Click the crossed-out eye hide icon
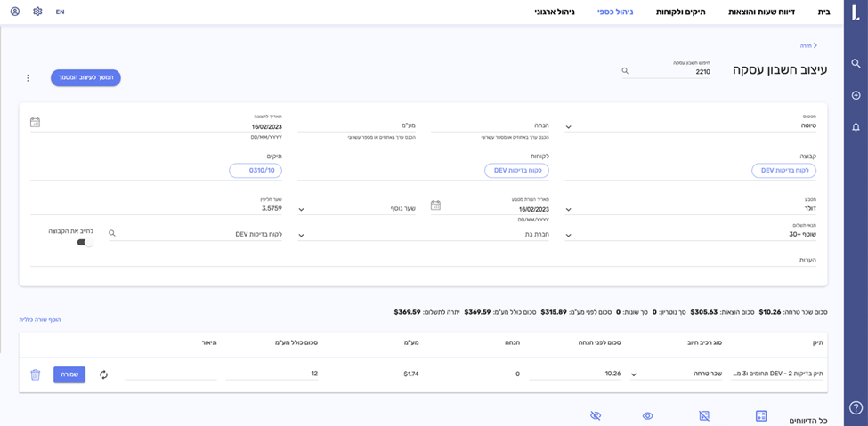868x426 pixels. coord(596,415)
